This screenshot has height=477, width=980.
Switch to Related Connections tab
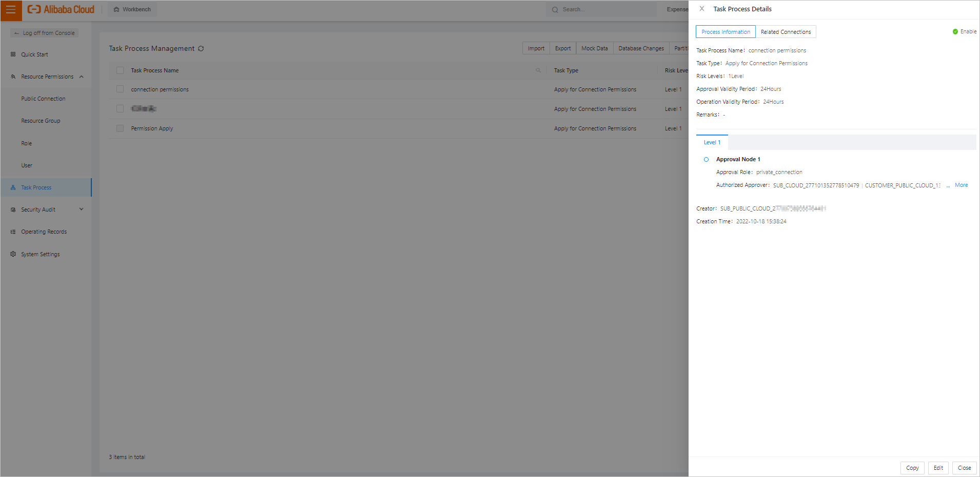[786, 32]
